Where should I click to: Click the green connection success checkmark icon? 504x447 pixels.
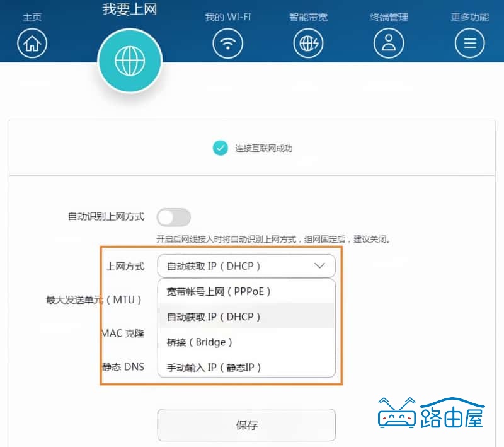click(220, 148)
